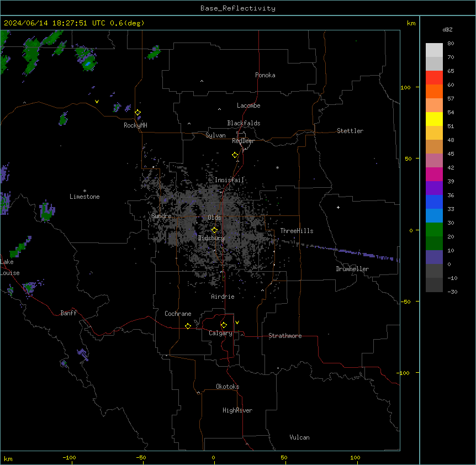Viewport: 476px width, 465px height.
Task: Click the Blackfalds city label
Action: (x=244, y=123)
